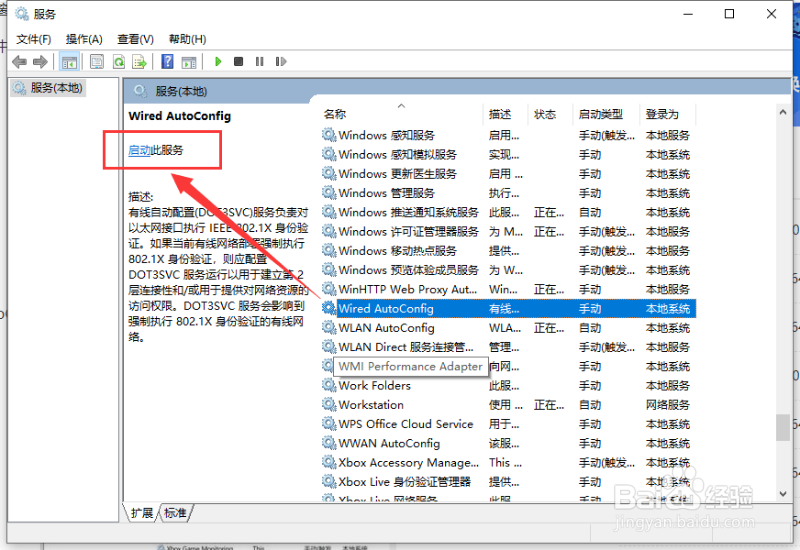Click the Export List toolbar icon
The width and height of the screenshot is (800, 550).
click(x=139, y=62)
